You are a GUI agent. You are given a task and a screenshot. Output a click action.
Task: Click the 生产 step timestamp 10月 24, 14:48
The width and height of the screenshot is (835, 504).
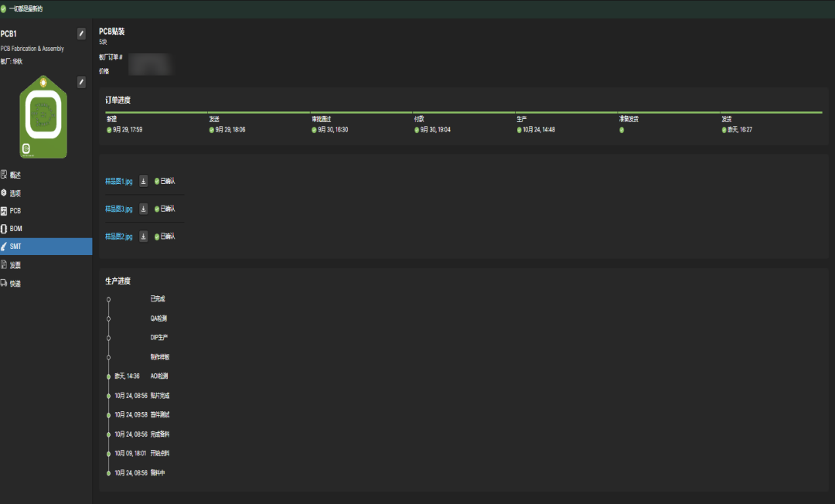538,130
